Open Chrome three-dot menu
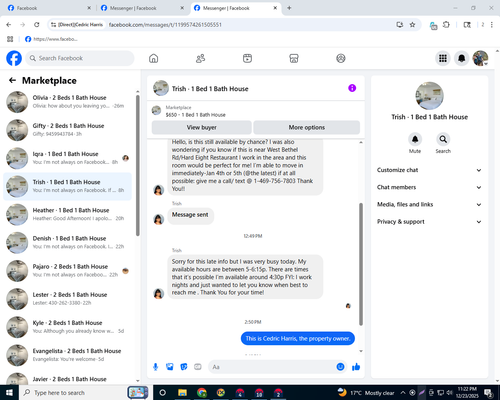This screenshot has height=400, width=500. coord(491,25)
